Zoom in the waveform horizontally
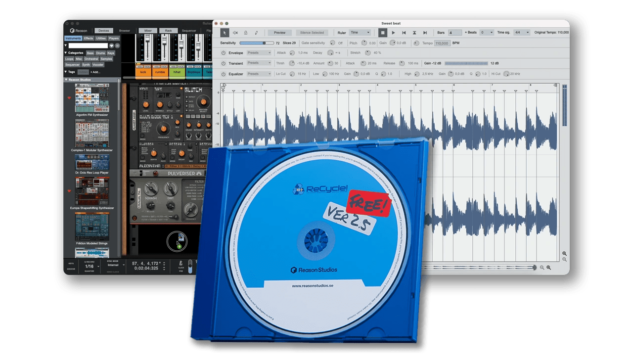The width and height of the screenshot is (633, 364). [x=548, y=268]
